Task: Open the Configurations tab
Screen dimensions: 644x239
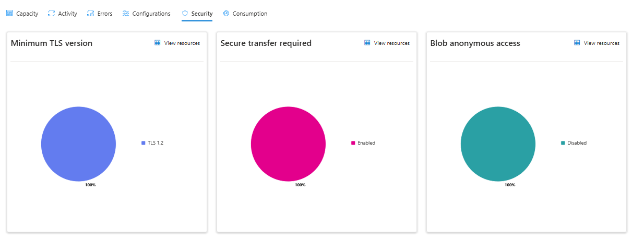Action: click(146, 14)
